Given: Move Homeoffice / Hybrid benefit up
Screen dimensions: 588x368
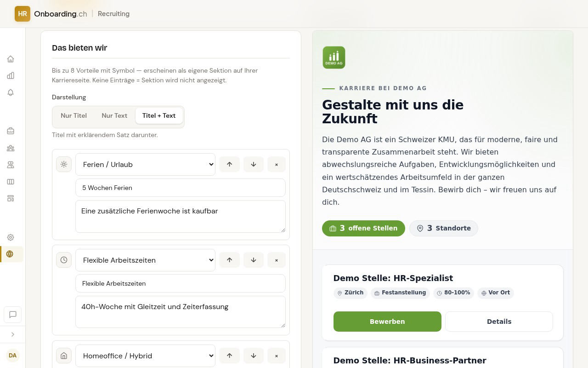Looking at the screenshot, I should coord(229,356).
